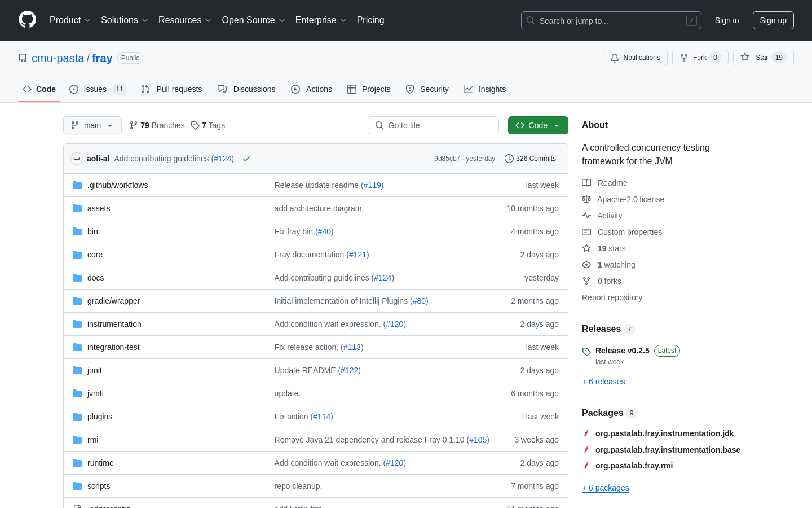
Task: Open the bin folder
Action: point(92,231)
